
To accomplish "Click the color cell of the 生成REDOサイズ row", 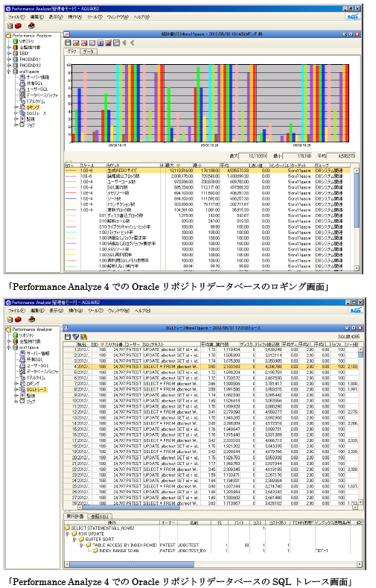I will (72, 171).
